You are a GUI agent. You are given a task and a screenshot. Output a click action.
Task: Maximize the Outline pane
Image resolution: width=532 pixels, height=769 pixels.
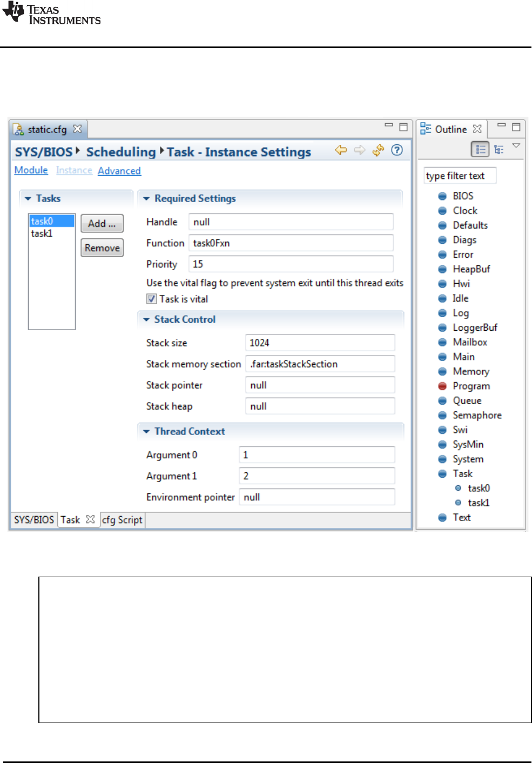coord(516,127)
